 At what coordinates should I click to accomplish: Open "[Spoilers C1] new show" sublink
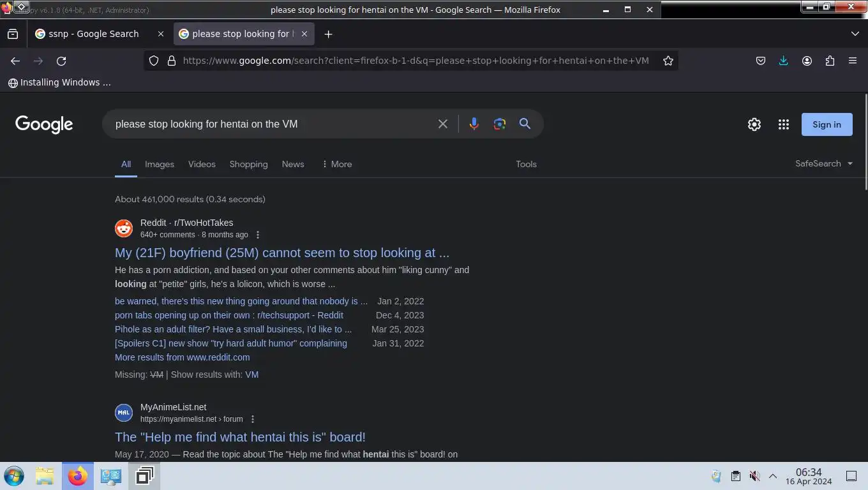click(x=231, y=343)
